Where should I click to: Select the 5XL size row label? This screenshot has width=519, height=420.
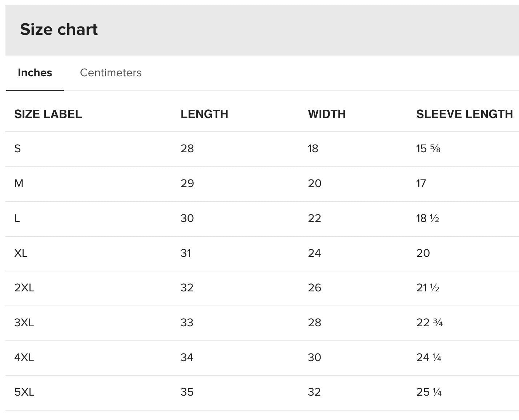[24, 392]
